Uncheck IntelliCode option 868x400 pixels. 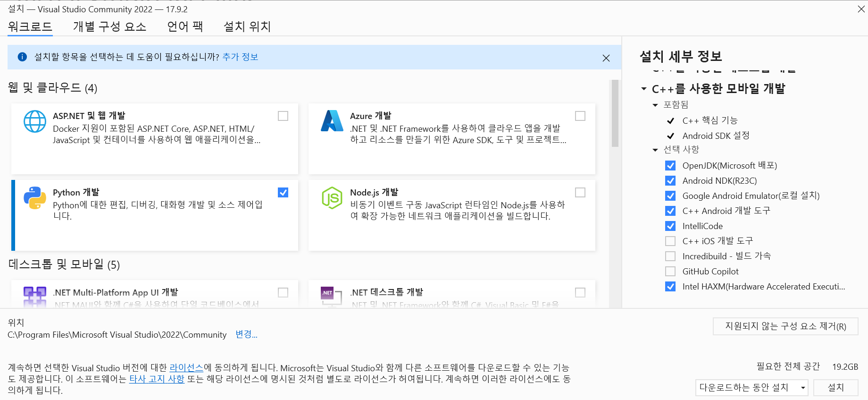[x=670, y=226]
